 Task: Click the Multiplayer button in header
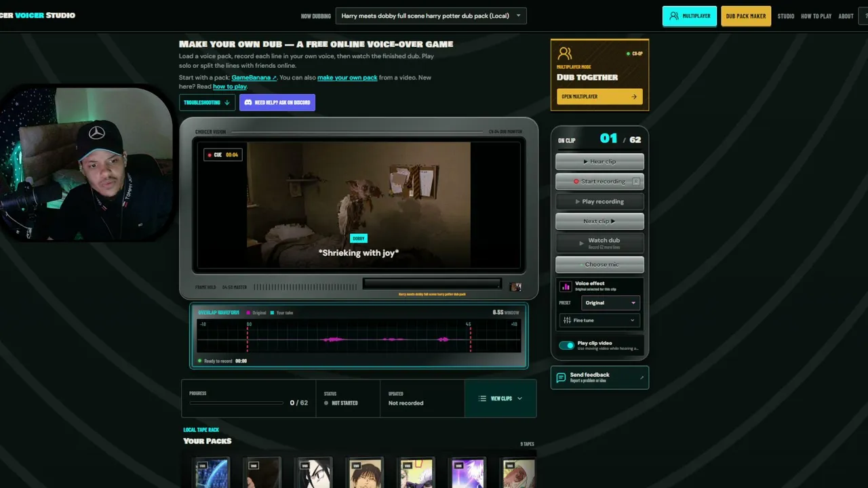[689, 16]
